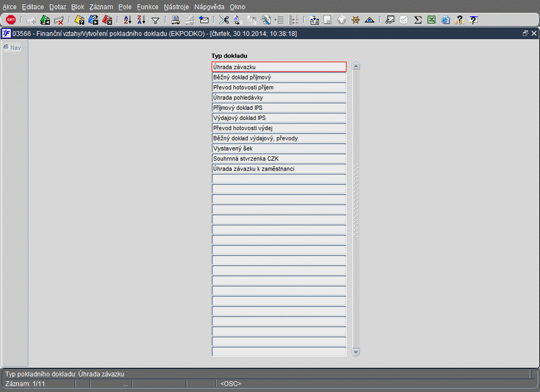Open the Akce menu

tap(9, 7)
